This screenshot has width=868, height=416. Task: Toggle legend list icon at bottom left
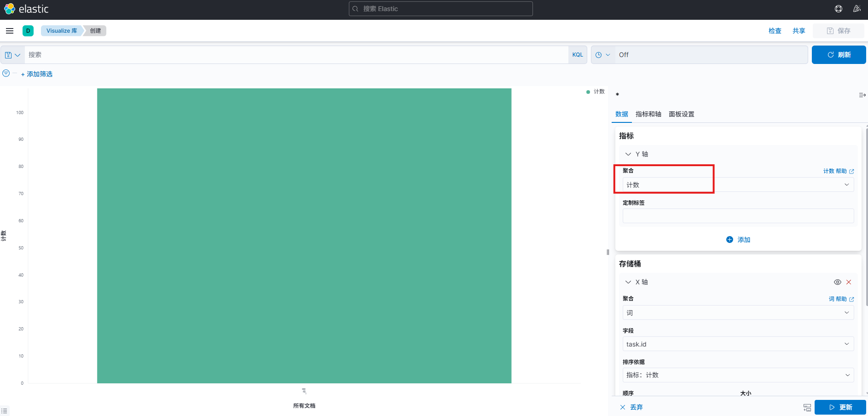(x=4, y=410)
